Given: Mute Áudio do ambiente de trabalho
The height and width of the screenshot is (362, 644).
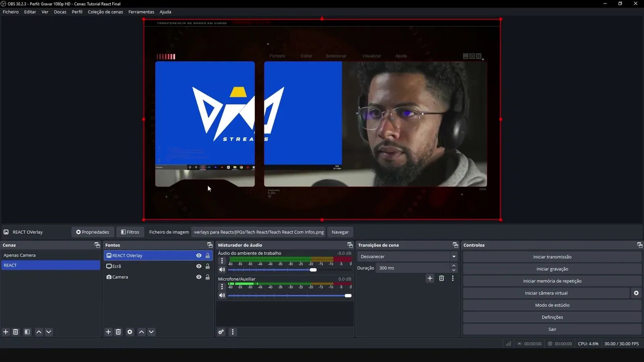Looking at the screenshot, I should (222, 269).
